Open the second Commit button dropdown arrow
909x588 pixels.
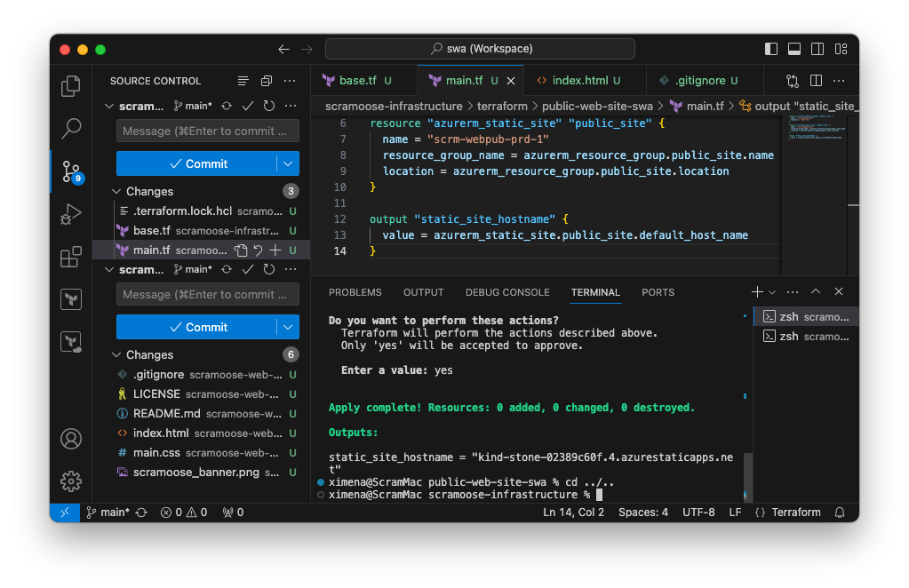click(x=288, y=328)
